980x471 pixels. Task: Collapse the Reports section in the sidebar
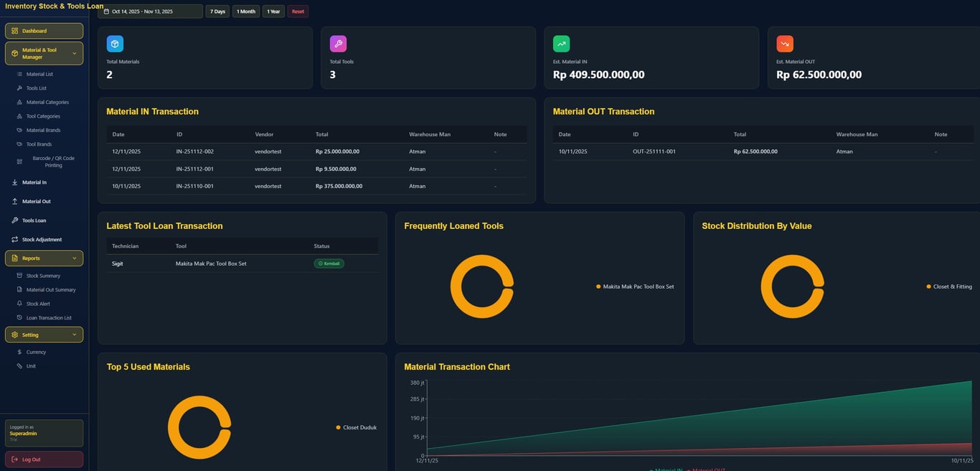point(74,258)
